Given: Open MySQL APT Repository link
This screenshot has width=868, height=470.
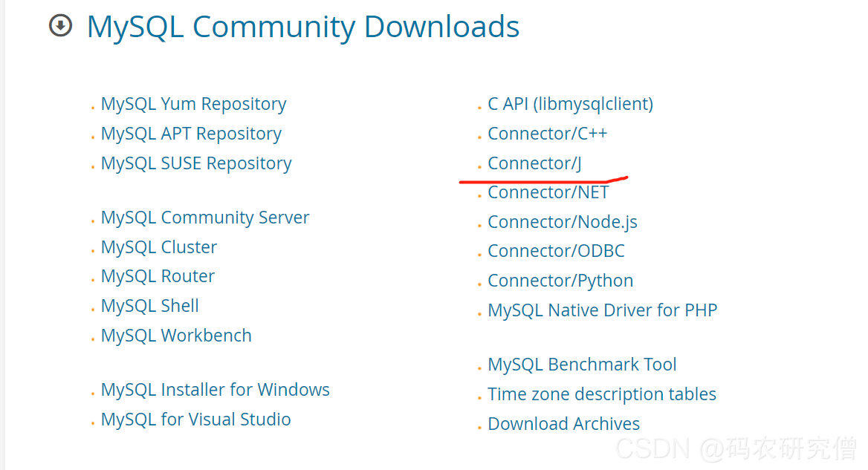Looking at the screenshot, I should (x=191, y=134).
